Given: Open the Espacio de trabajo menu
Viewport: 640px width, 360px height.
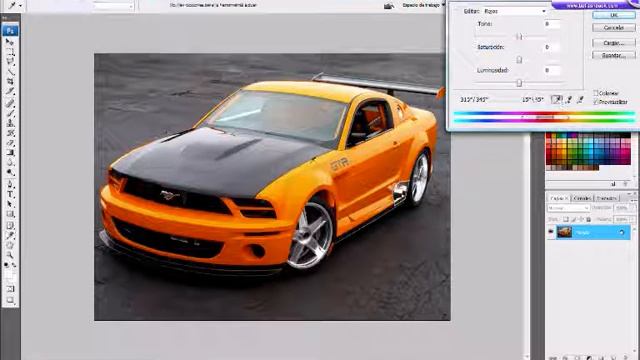Looking at the screenshot, I should point(423,5).
